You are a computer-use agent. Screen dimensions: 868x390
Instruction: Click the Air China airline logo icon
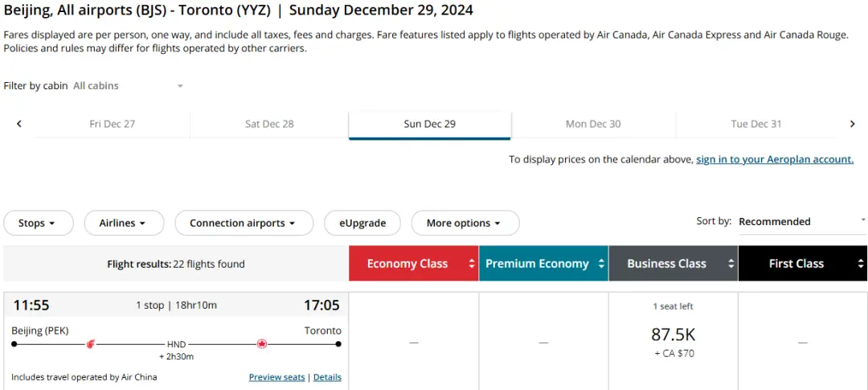pyautogui.click(x=91, y=344)
